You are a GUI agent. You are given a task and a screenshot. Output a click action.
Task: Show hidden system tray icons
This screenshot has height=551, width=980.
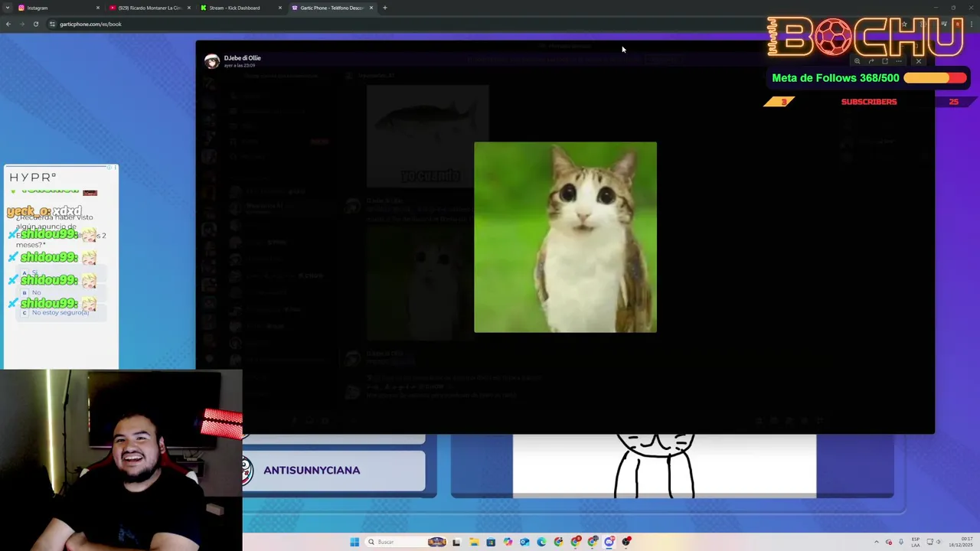pos(877,542)
